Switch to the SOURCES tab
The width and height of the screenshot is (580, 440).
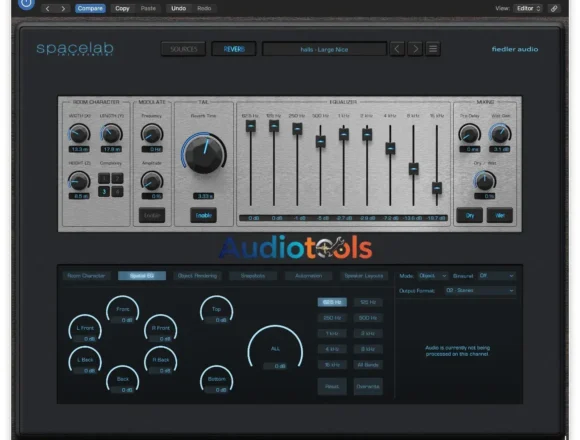[183, 49]
